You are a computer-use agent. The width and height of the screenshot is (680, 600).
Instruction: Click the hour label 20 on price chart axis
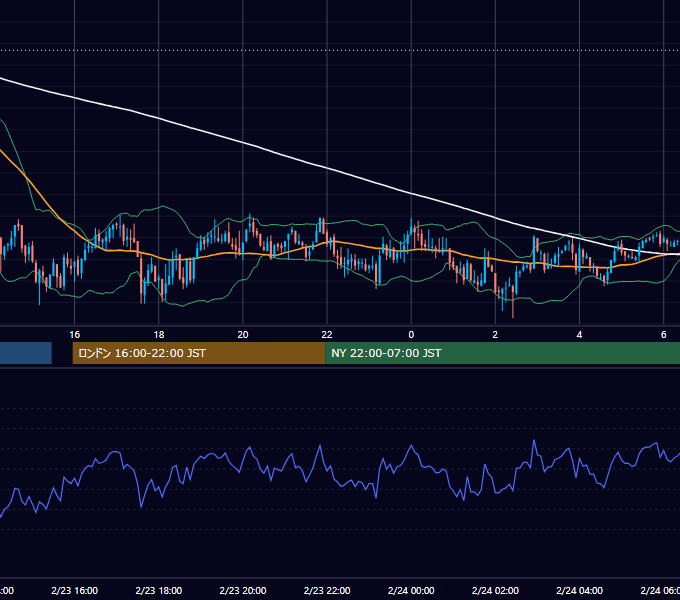click(x=243, y=335)
